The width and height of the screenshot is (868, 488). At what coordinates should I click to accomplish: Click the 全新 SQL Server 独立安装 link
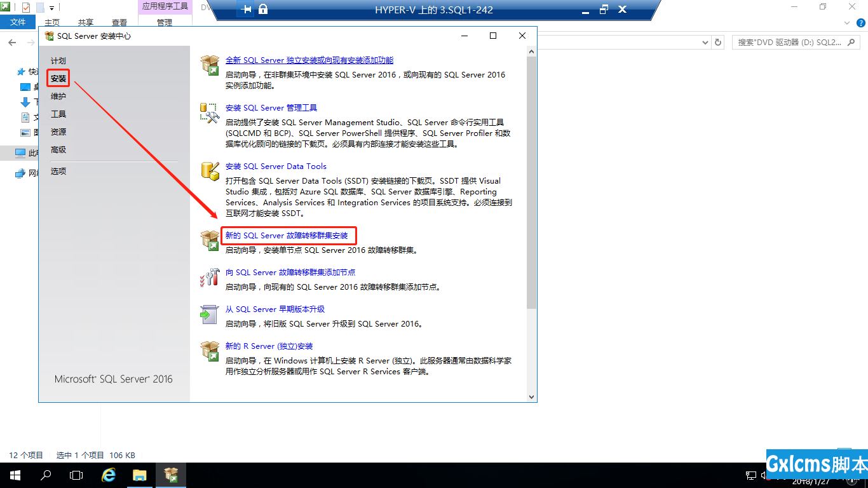[309, 60]
